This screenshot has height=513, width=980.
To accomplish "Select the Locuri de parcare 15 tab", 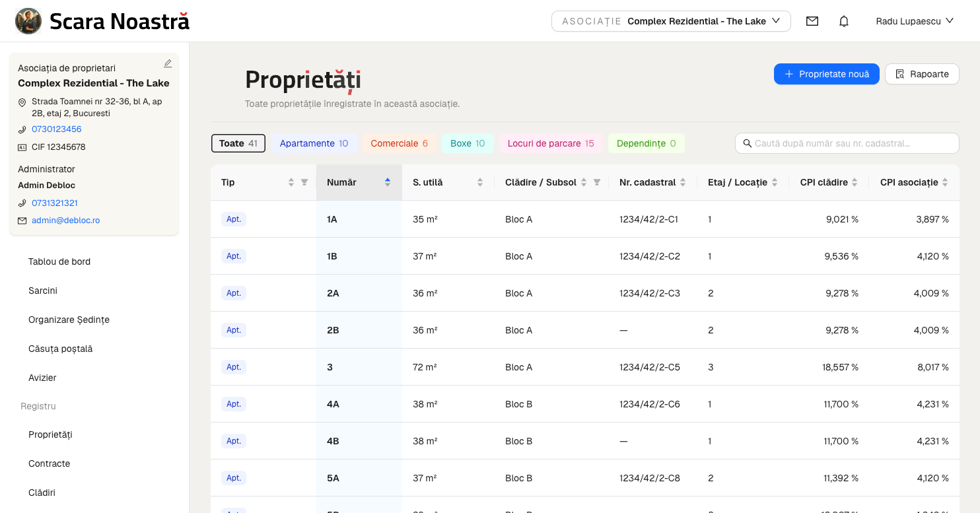I will (x=551, y=143).
